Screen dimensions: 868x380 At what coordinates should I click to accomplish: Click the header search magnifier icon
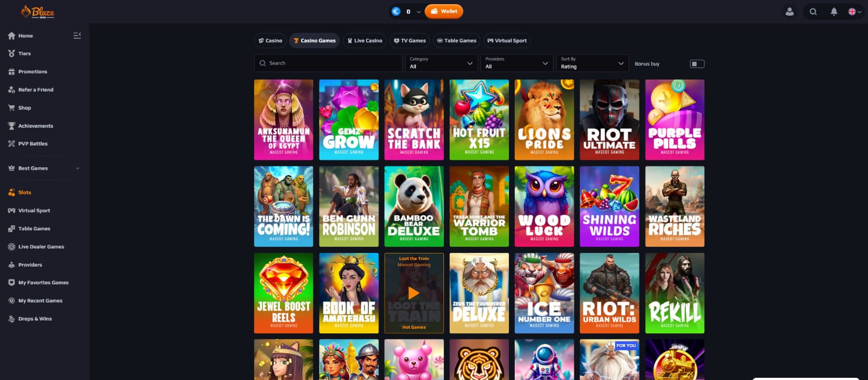point(813,11)
